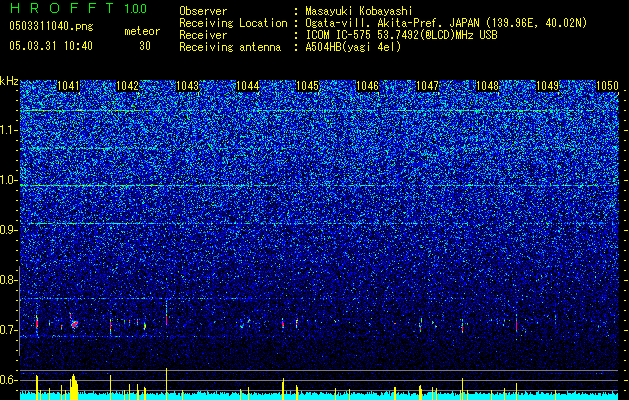
Task: Click the Observer label
Action: pos(203,11)
